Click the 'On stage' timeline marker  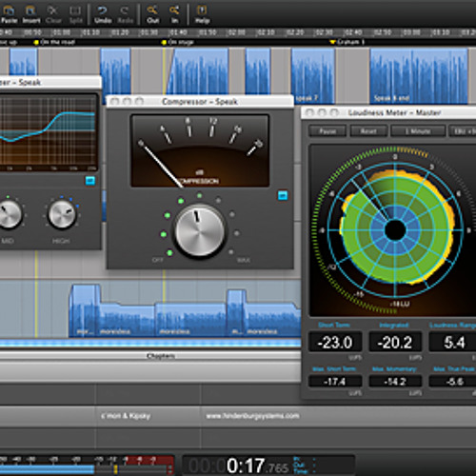coord(178,42)
